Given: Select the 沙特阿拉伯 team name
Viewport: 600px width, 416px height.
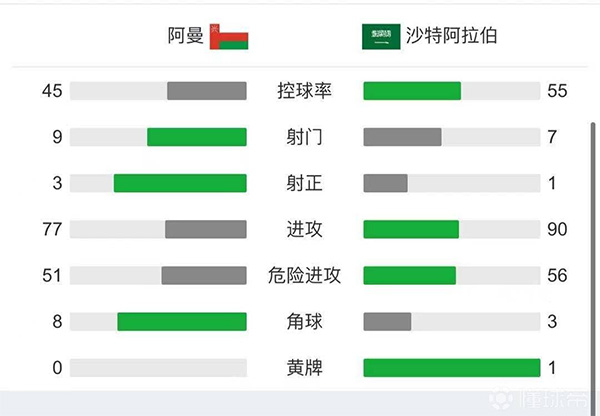Looking at the screenshot, I should pyautogui.click(x=449, y=37).
